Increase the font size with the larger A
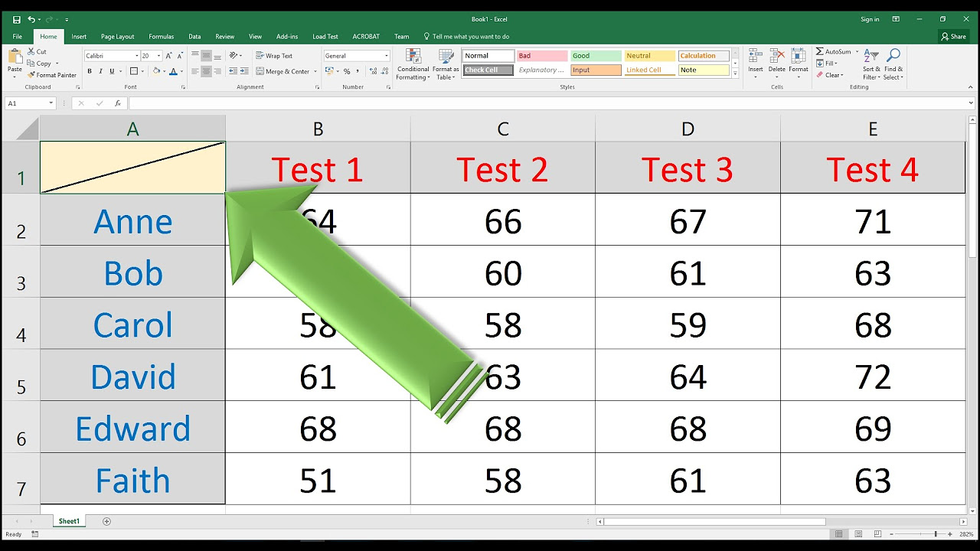The width and height of the screenshot is (980, 551). coord(170,56)
